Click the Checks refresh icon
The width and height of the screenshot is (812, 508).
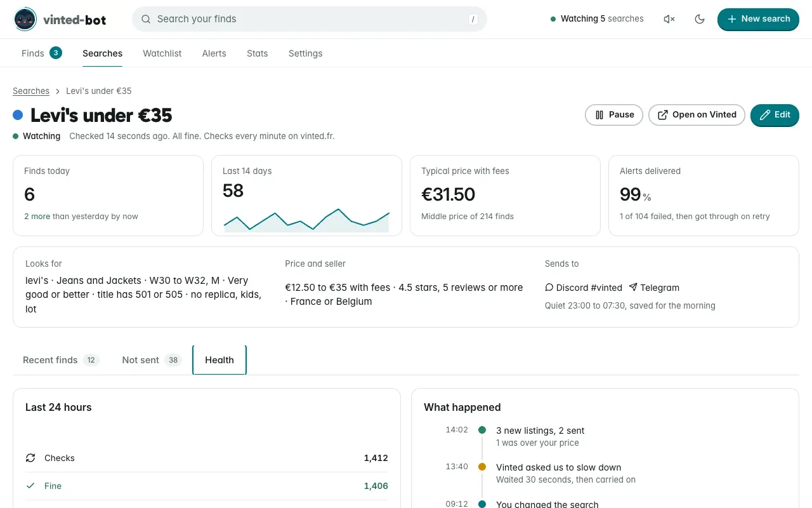[x=30, y=458]
